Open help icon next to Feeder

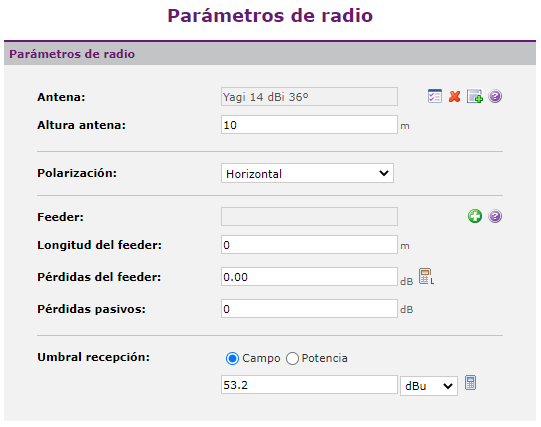pyautogui.click(x=495, y=216)
